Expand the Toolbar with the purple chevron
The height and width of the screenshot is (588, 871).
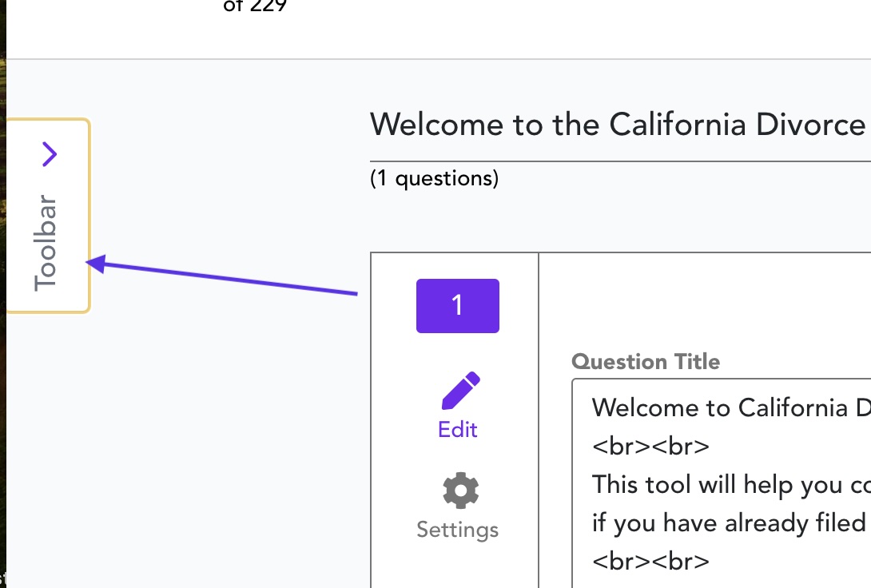coord(50,154)
